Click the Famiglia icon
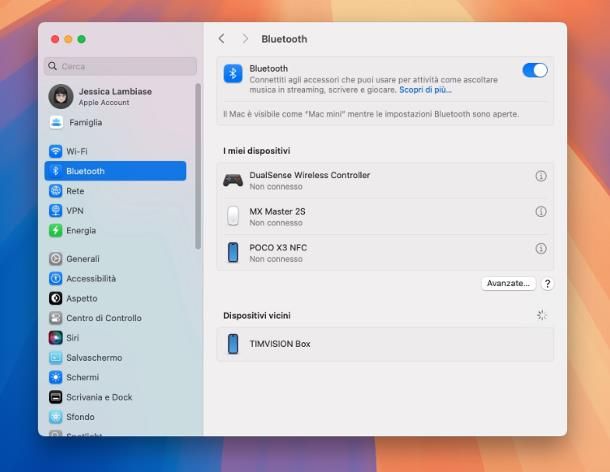Viewport: 610px width, 472px height. coord(56,122)
